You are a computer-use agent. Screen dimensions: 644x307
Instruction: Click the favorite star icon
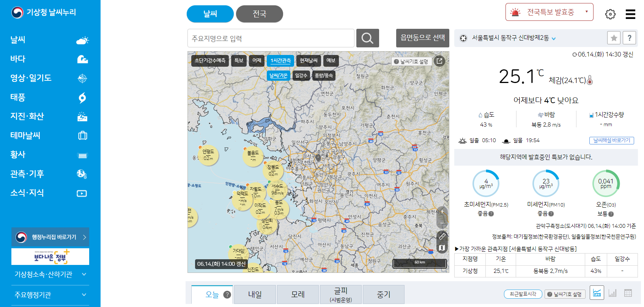(x=614, y=38)
